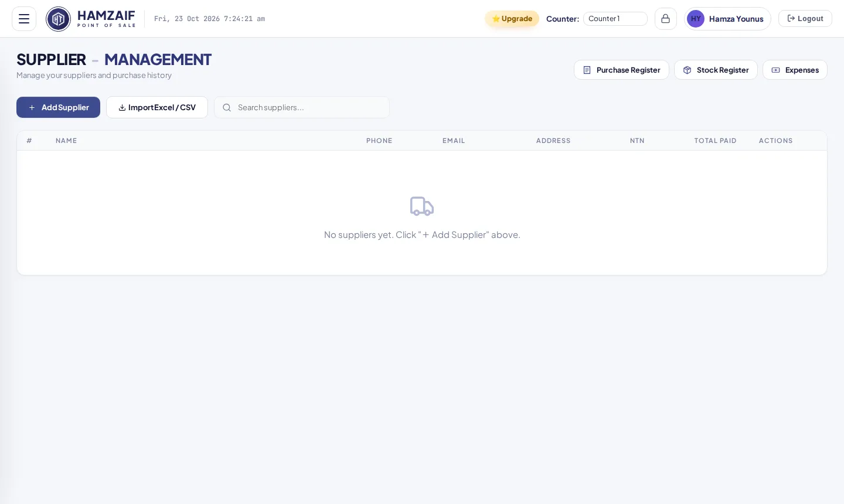Open the Stock Register page
Screen dimensions: 844x504
pyautogui.click(x=716, y=70)
